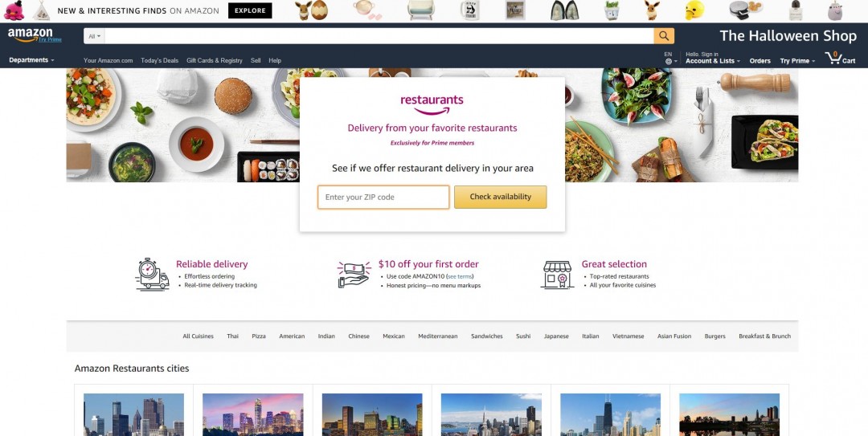Click the Check availability button
The image size is (868, 436).
[x=501, y=197]
